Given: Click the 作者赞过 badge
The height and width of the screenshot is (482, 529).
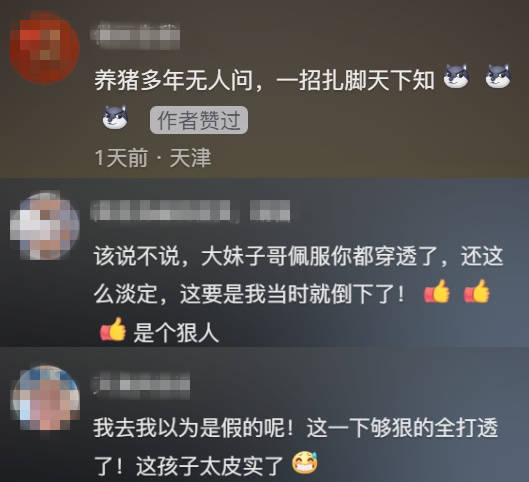Looking at the screenshot, I should (x=199, y=120).
